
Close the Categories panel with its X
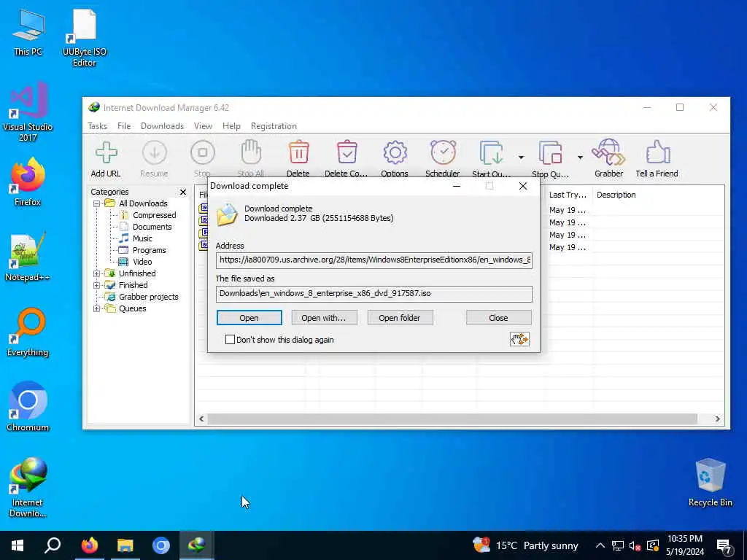pyautogui.click(x=183, y=192)
